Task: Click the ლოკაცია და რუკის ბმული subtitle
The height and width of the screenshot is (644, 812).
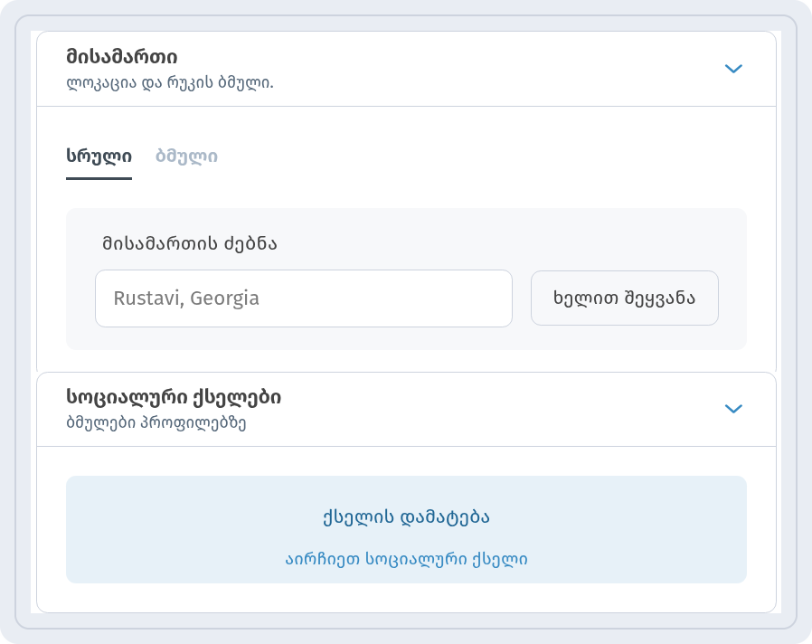Action: coord(170,83)
